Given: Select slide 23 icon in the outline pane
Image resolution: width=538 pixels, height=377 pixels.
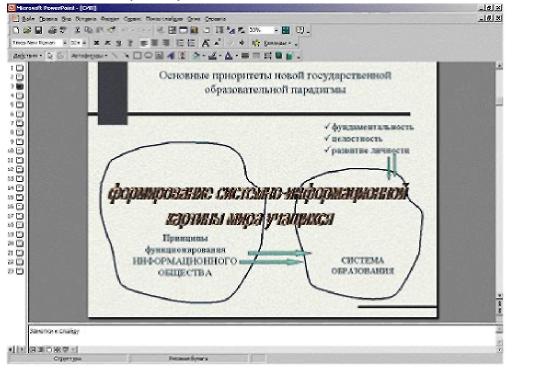Looking at the screenshot, I should tap(20, 271).
